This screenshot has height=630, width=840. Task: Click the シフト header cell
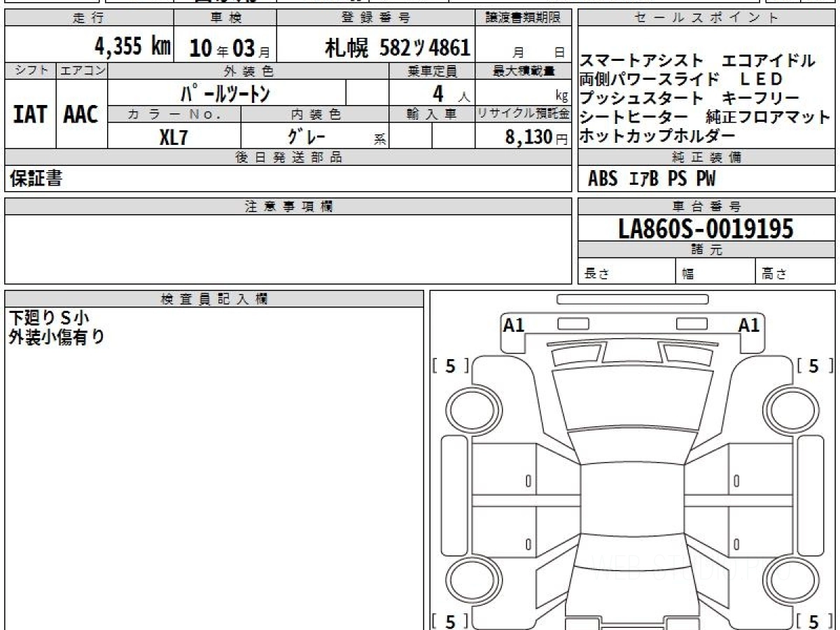point(30,71)
